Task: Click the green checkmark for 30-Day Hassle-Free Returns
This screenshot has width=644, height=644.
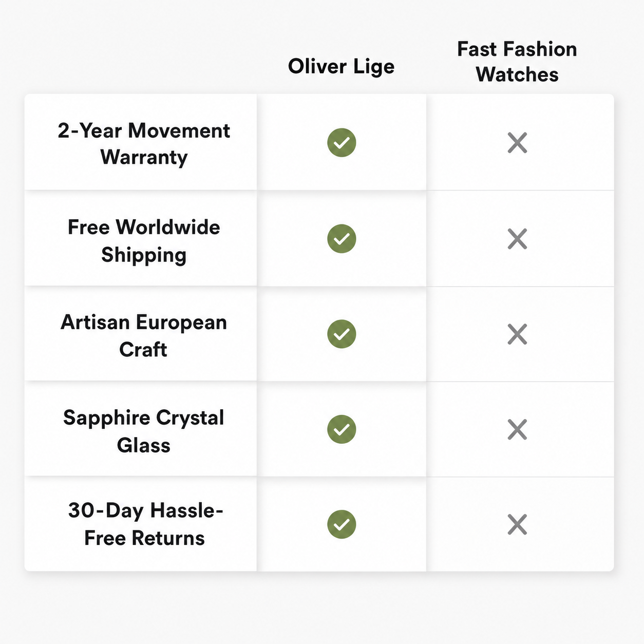Action: [342, 524]
